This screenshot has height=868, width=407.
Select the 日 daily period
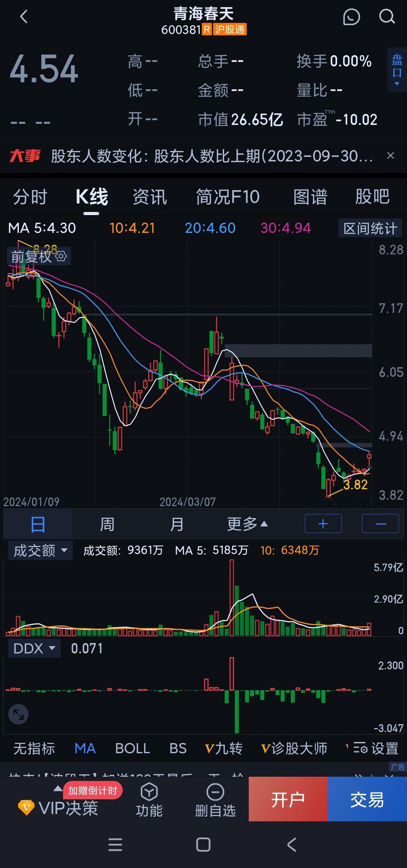pyautogui.click(x=38, y=524)
